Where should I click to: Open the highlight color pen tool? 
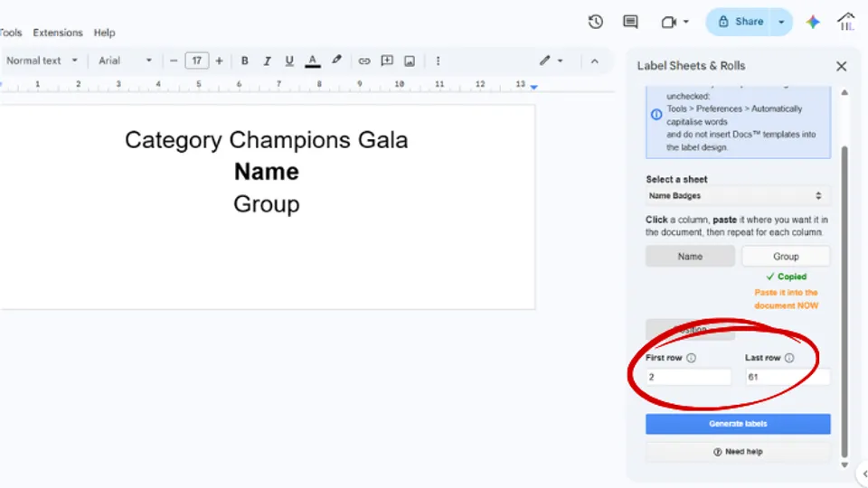[x=336, y=61]
